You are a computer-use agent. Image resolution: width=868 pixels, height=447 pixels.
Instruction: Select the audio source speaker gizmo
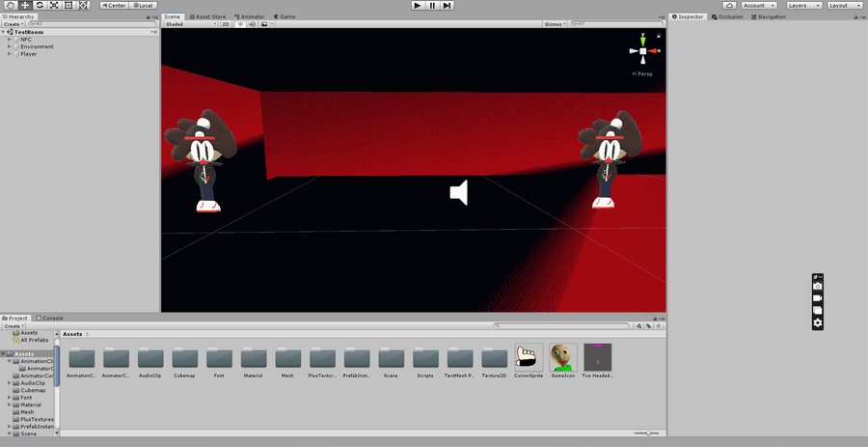[459, 193]
